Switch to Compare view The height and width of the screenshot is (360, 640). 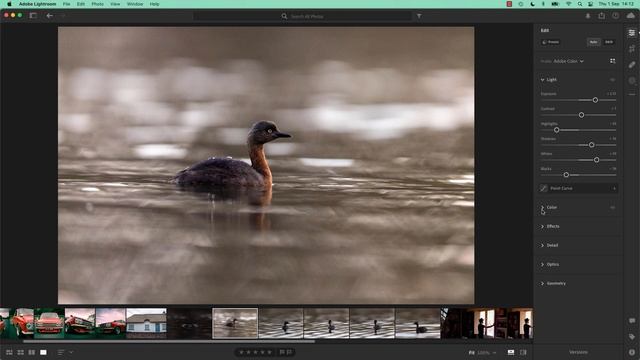31,352
